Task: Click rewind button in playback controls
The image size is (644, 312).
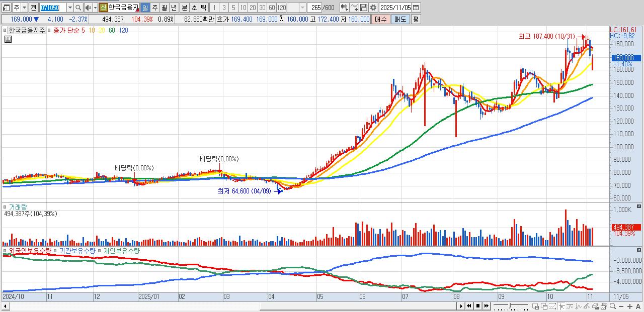Action: (x=469, y=306)
